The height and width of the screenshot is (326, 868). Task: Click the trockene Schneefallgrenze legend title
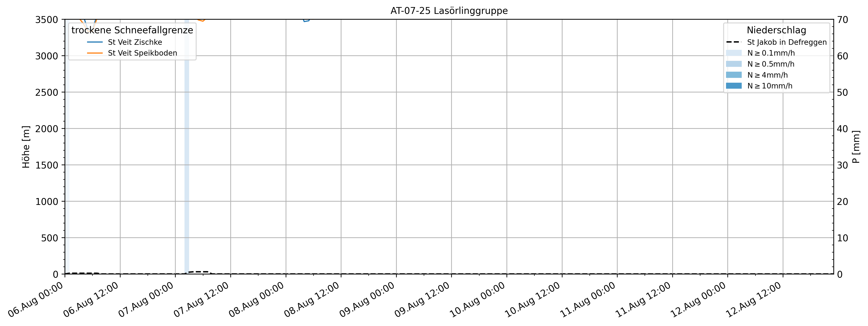point(132,30)
